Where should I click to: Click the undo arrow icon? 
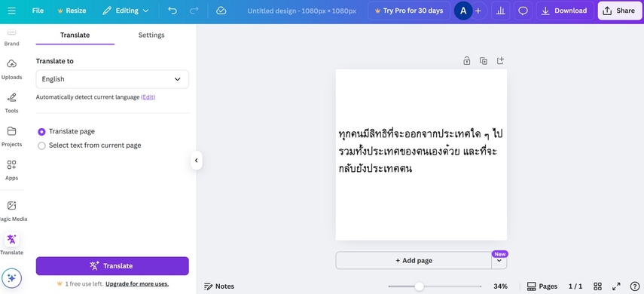coord(172,11)
